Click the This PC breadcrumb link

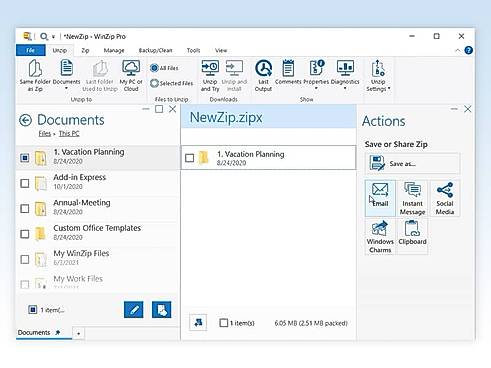click(69, 134)
